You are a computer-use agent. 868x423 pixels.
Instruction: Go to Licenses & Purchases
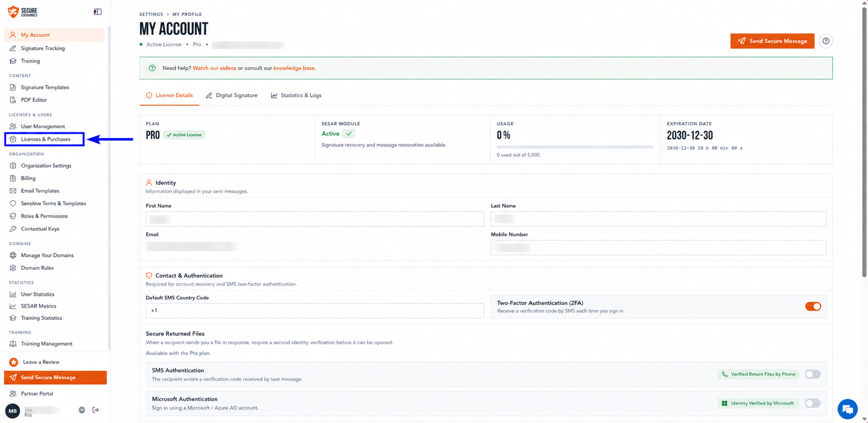[x=44, y=139]
